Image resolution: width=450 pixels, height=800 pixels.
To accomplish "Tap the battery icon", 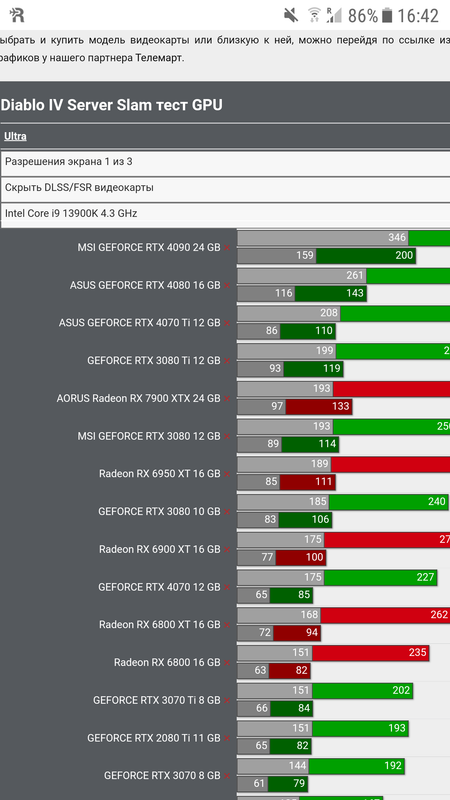I will coord(387,15).
